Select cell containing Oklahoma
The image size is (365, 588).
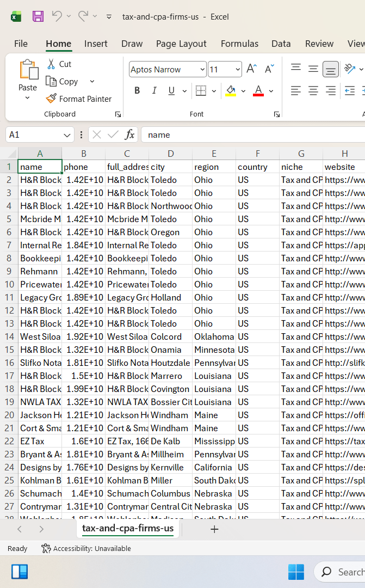(214, 336)
